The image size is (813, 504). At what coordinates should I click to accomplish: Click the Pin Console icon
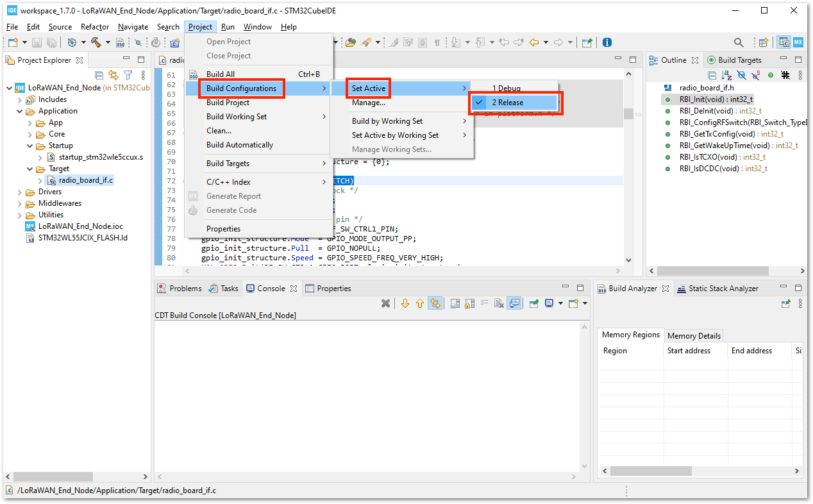click(x=533, y=303)
